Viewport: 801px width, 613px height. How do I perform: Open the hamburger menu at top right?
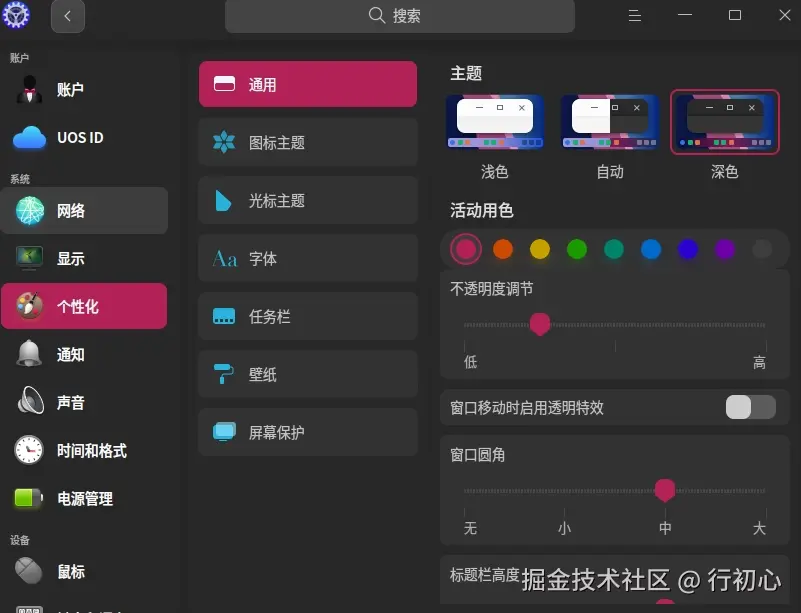coord(634,16)
